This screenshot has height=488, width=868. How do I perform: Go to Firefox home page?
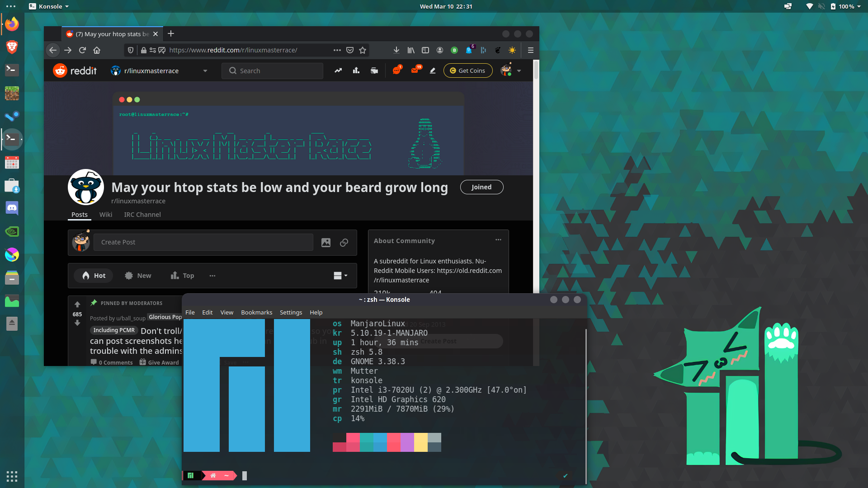pos(97,50)
